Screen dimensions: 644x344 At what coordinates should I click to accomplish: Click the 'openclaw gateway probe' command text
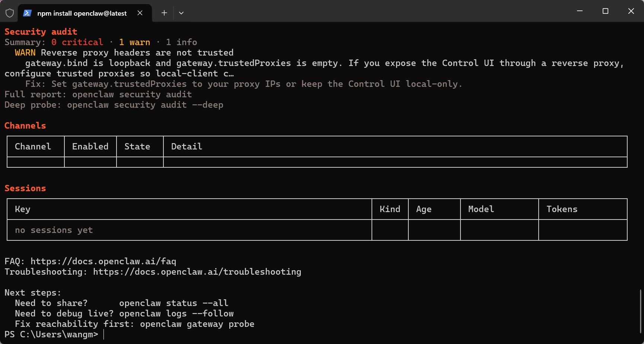click(x=197, y=324)
